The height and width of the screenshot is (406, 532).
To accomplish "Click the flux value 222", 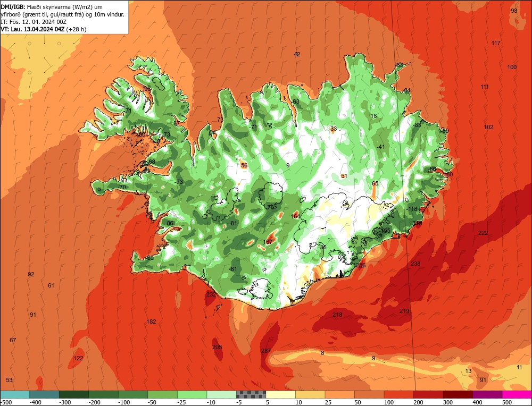I will (x=483, y=232).
